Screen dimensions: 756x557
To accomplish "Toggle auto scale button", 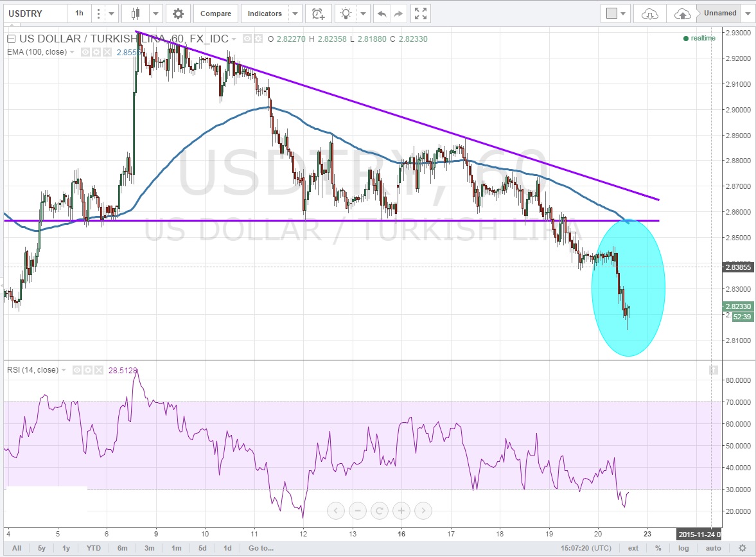I will coord(713,548).
